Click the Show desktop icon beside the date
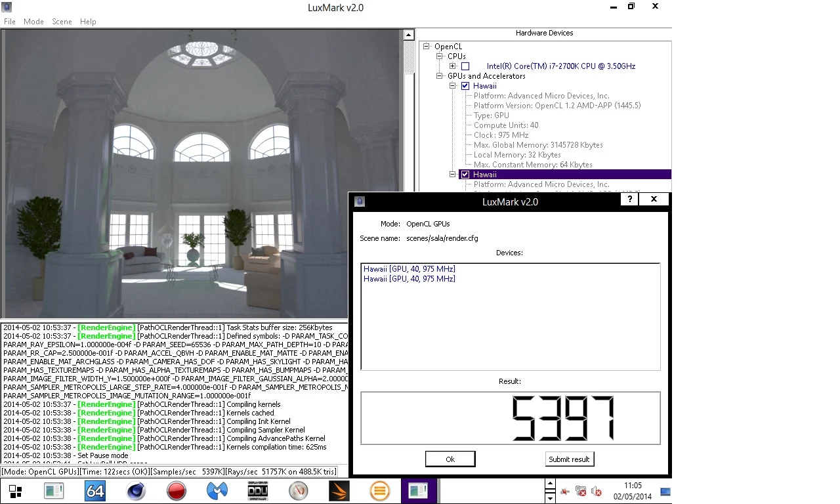840x504 pixels. click(665, 491)
